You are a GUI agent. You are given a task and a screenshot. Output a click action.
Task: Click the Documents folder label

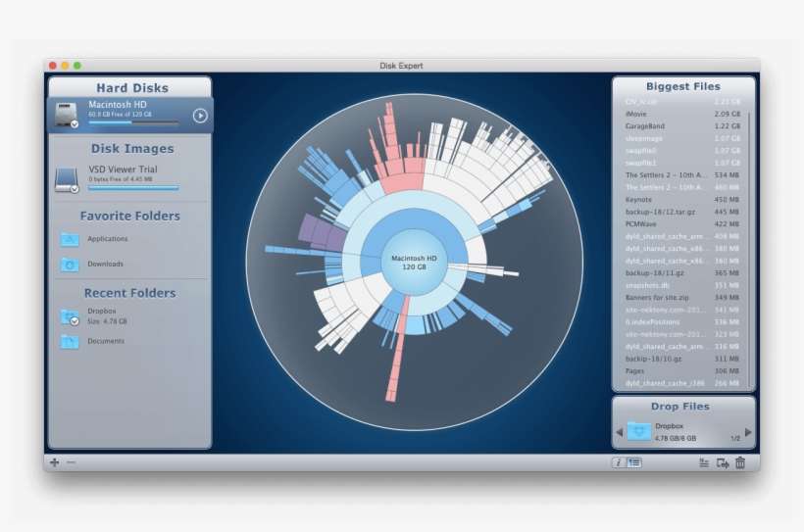[106, 341]
